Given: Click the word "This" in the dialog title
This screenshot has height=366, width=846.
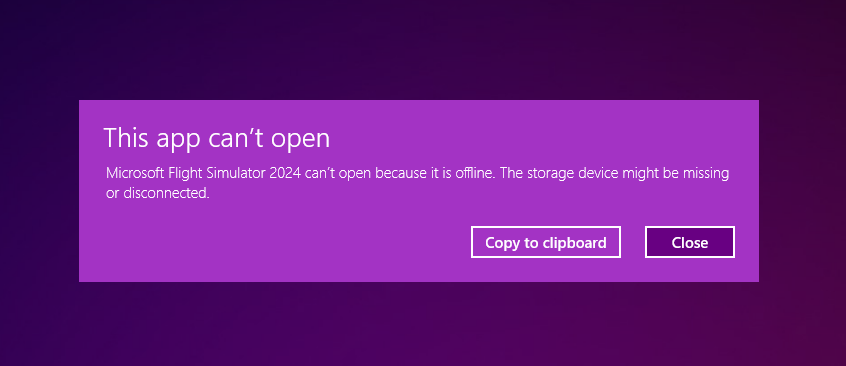Looking at the screenshot, I should click(126, 138).
